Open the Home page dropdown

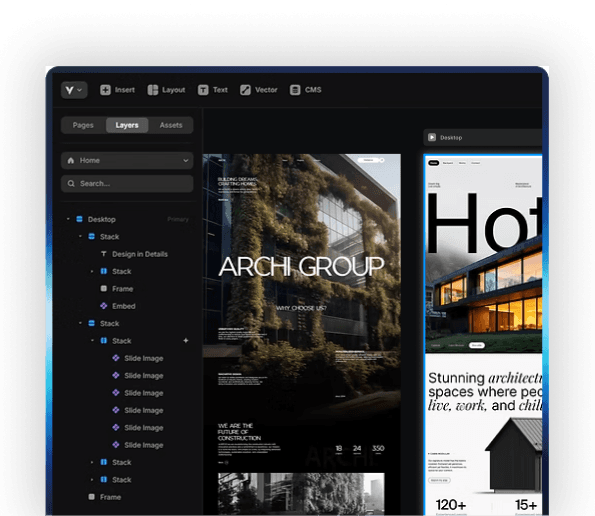[x=127, y=160]
